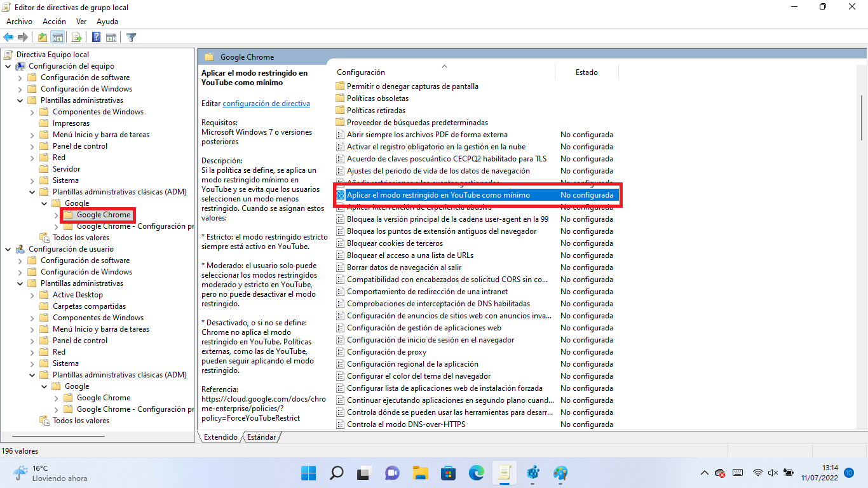The image size is (868, 488).
Task: Click policy icon of Configuración de proxy
Action: tap(340, 352)
